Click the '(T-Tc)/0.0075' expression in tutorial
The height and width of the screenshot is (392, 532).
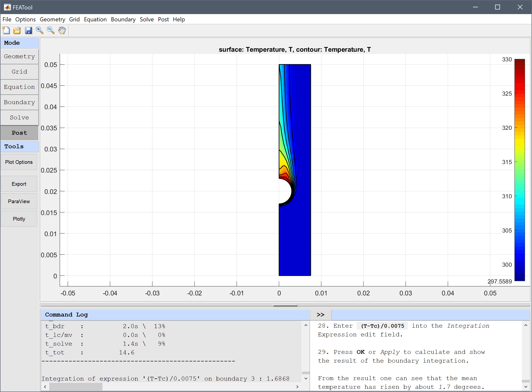coord(382,326)
